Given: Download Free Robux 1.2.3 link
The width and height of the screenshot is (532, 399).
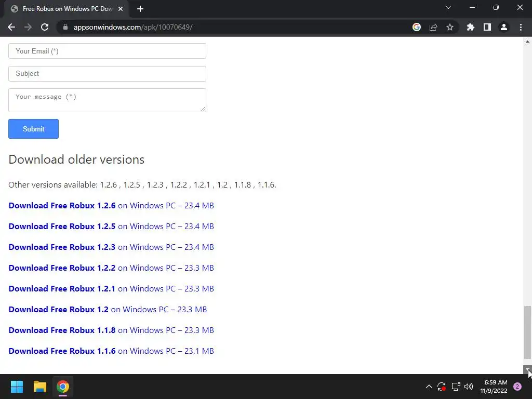Looking at the screenshot, I should coord(111,247).
